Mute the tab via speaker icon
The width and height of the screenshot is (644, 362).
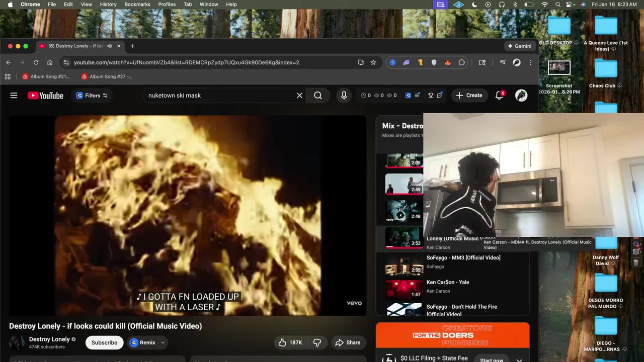[x=110, y=46]
